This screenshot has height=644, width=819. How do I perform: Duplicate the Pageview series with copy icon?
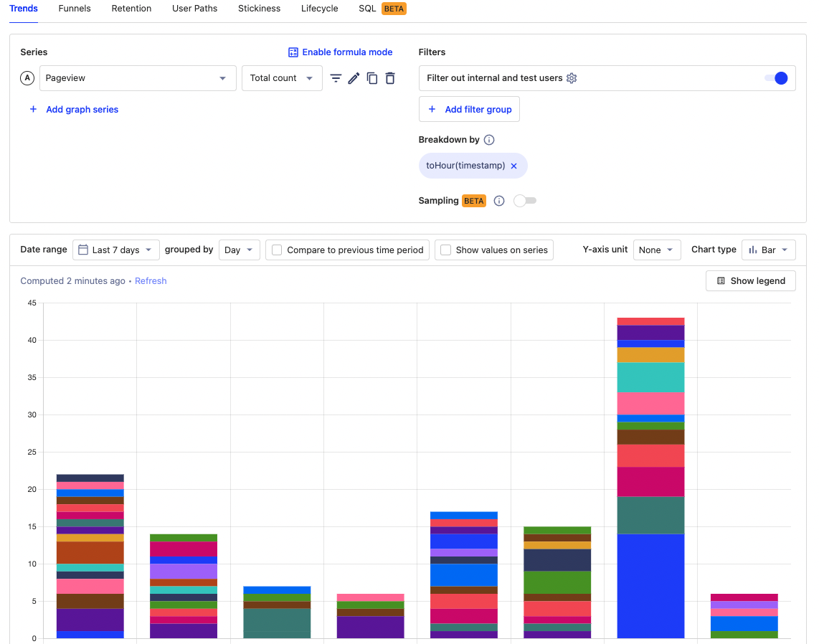pyautogui.click(x=371, y=78)
